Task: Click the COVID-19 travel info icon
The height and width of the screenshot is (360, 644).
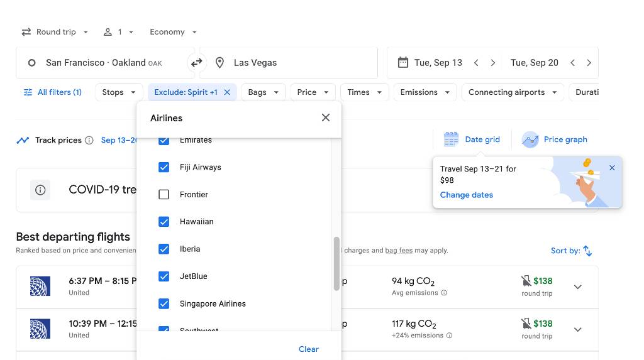Action: click(40, 190)
